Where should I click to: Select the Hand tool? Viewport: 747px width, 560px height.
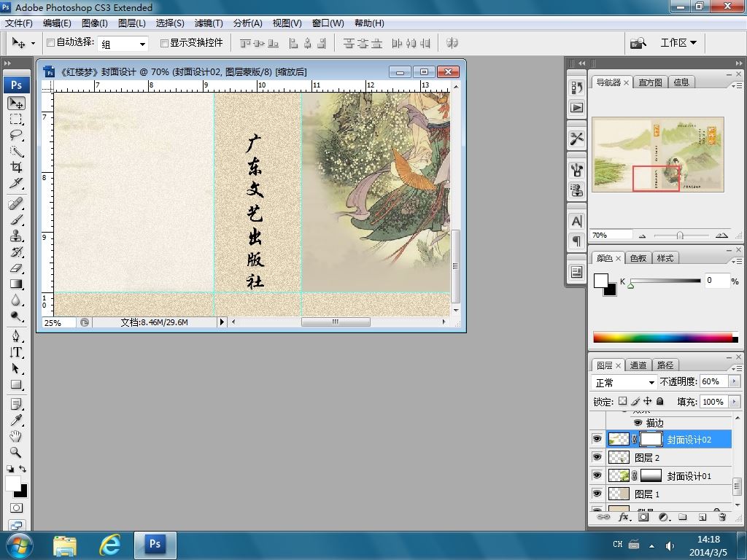17,436
